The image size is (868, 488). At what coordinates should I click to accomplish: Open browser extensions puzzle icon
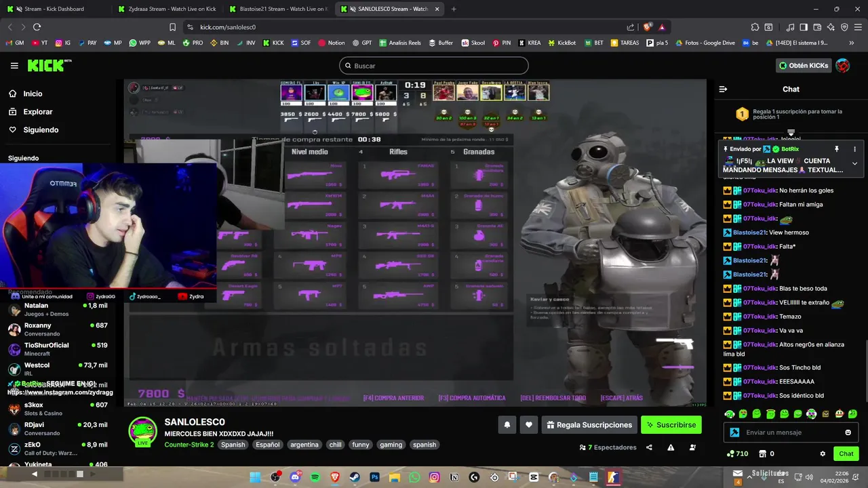(755, 27)
